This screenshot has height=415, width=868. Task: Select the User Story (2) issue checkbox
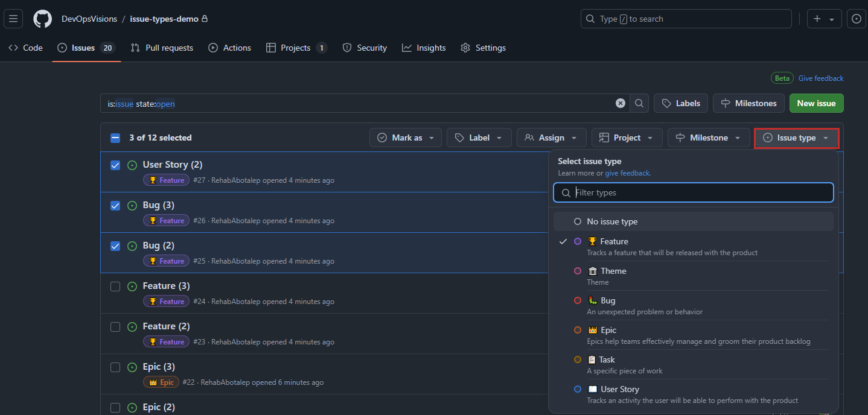click(x=115, y=165)
